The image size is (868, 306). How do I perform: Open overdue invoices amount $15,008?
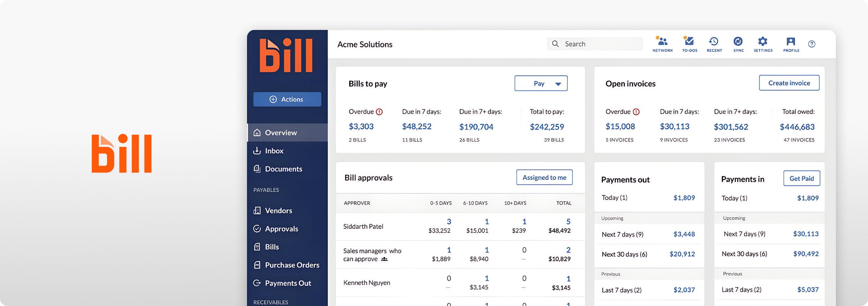point(620,126)
